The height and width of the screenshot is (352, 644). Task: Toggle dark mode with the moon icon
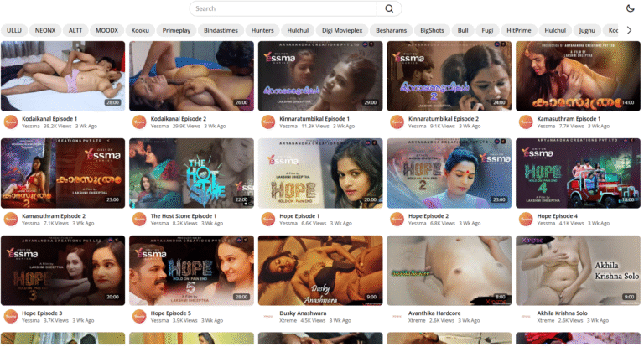click(631, 8)
